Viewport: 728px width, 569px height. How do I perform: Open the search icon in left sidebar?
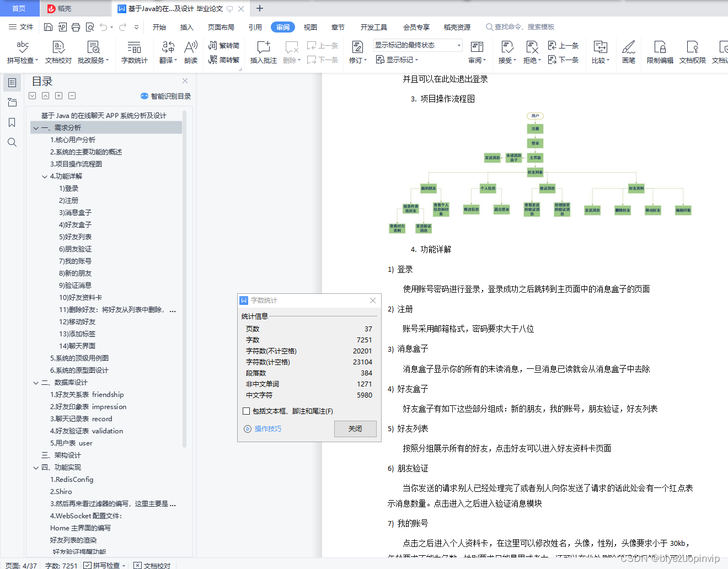click(12, 142)
